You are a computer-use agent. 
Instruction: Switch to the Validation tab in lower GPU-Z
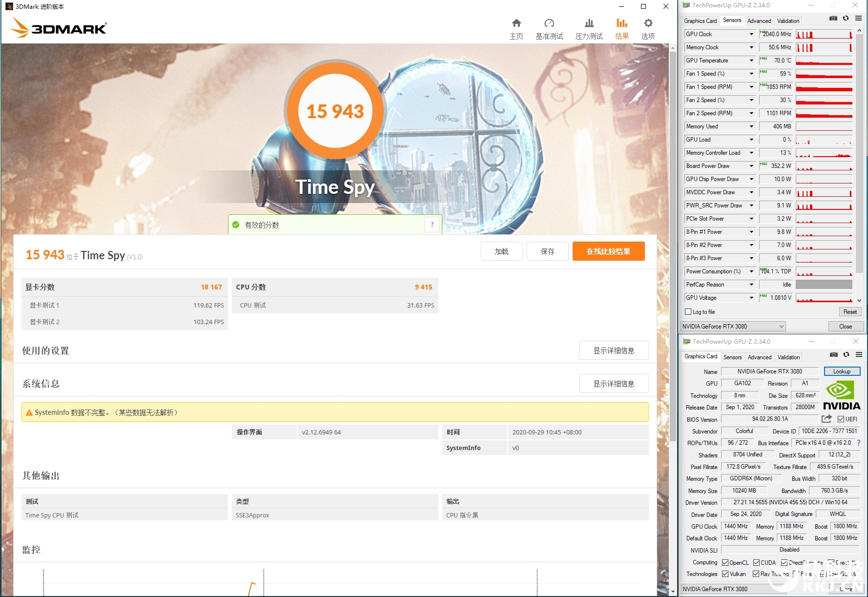pyautogui.click(x=788, y=357)
